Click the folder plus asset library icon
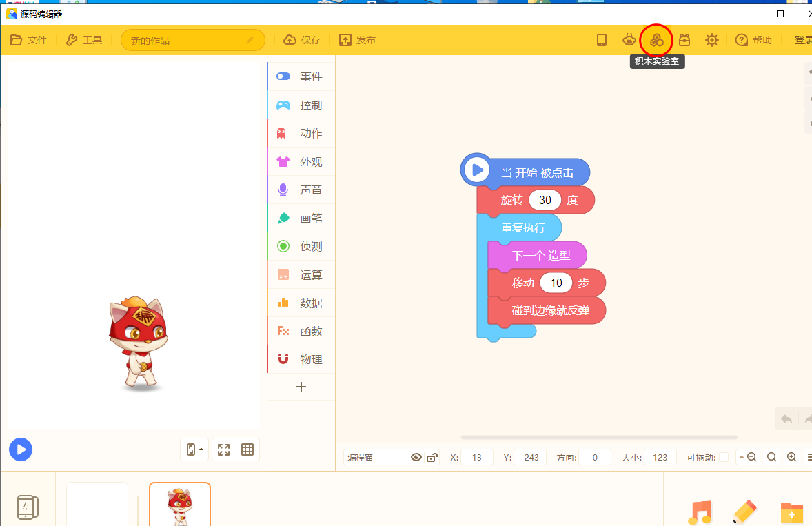 pyautogui.click(x=792, y=512)
